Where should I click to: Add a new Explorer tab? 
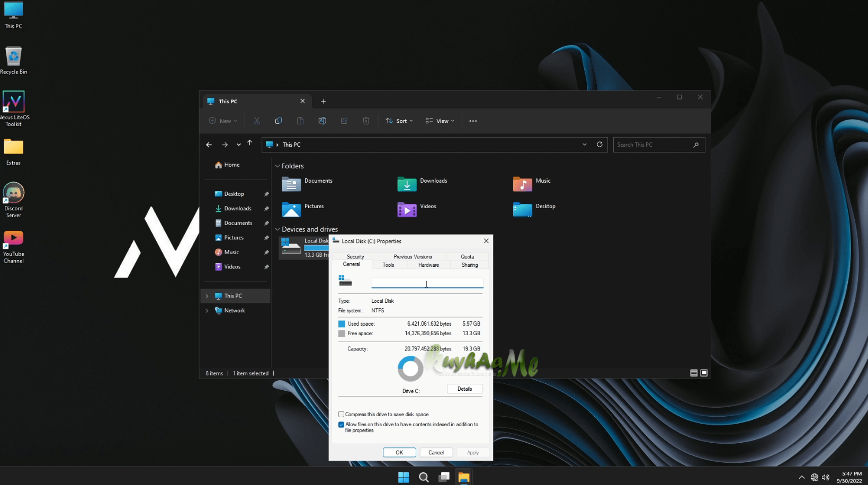(324, 101)
